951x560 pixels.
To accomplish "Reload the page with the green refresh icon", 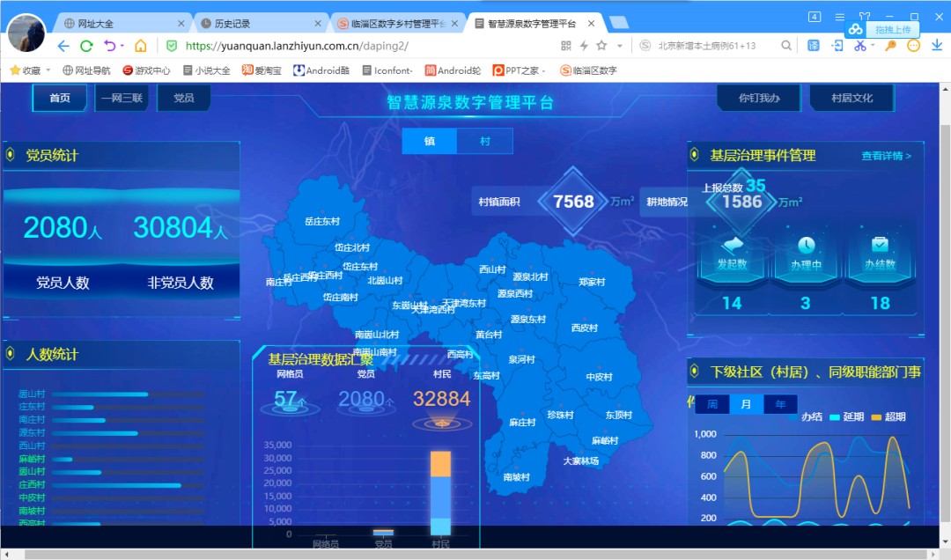I will point(86,46).
